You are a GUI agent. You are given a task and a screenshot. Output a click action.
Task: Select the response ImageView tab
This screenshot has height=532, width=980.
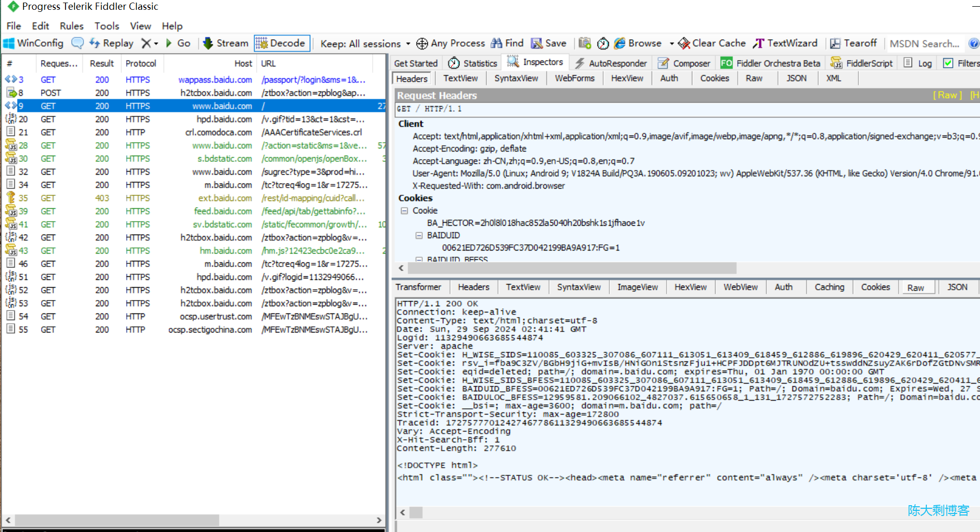[638, 287]
